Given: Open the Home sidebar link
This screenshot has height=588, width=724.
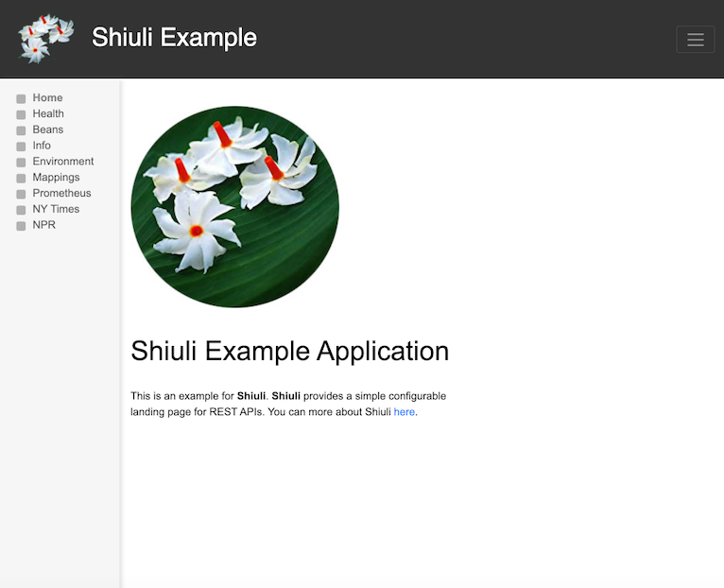Looking at the screenshot, I should 47,98.
